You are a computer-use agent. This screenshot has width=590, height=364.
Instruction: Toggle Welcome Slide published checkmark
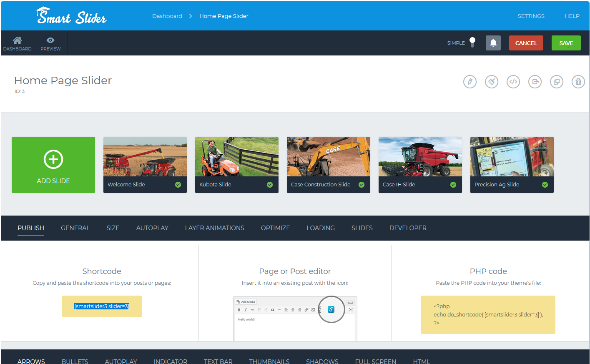click(178, 185)
